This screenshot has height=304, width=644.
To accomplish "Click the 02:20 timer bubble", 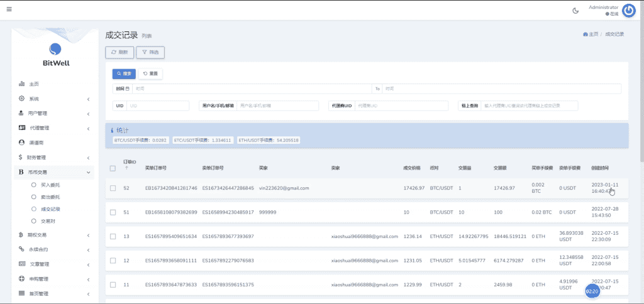I will [x=592, y=291].
